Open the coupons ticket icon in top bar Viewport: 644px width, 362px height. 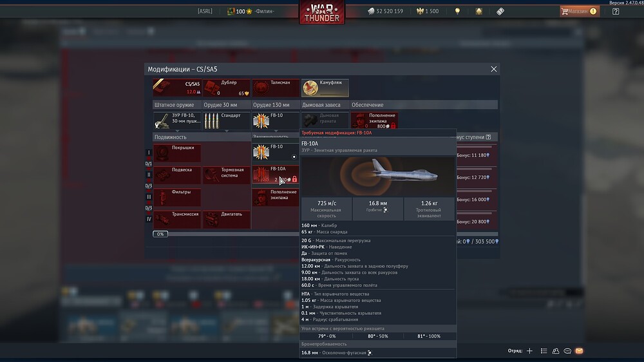tap(500, 12)
